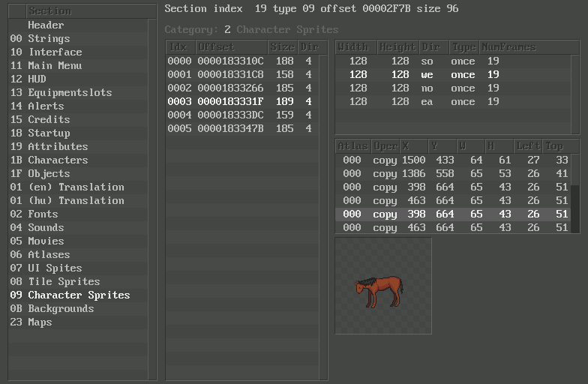
Task: Select sprite entry index 0003
Action: tap(240, 101)
